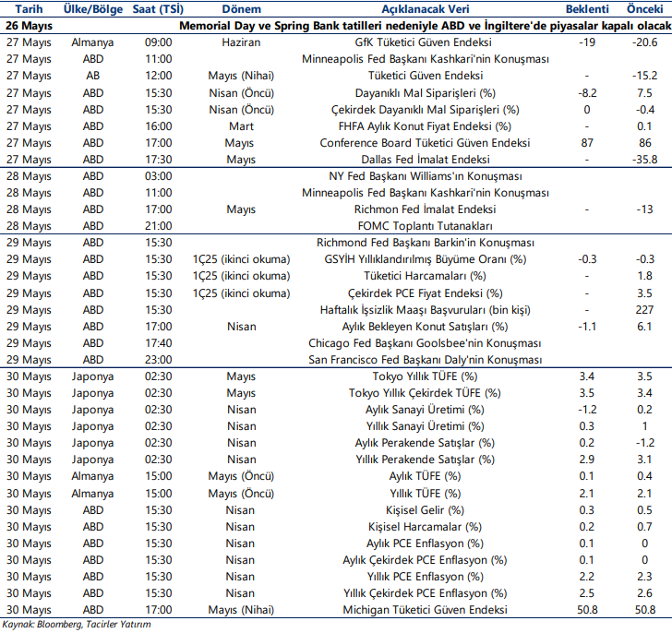This screenshot has width=672, height=633.
Task: Click the Ülke/Bölge column header
Action: tap(93, 9)
